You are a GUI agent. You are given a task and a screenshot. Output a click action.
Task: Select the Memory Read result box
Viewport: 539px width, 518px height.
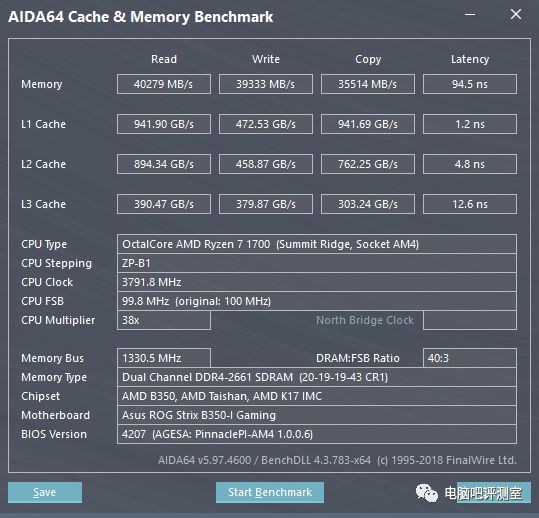(164, 84)
